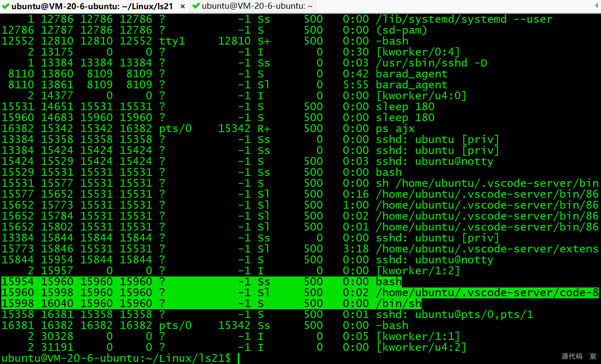The image size is (601, 364).
Task: Click the shell prompt input line
Action: tap(120, 358)
